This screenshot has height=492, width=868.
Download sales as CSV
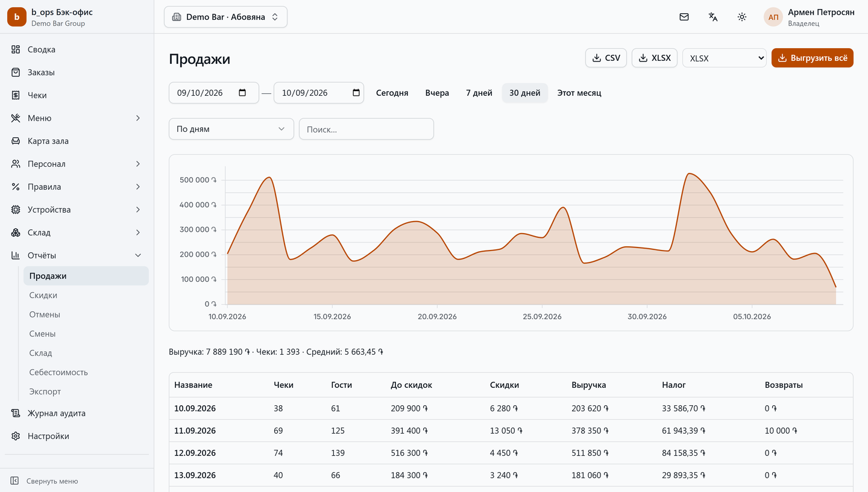[606, 58]
